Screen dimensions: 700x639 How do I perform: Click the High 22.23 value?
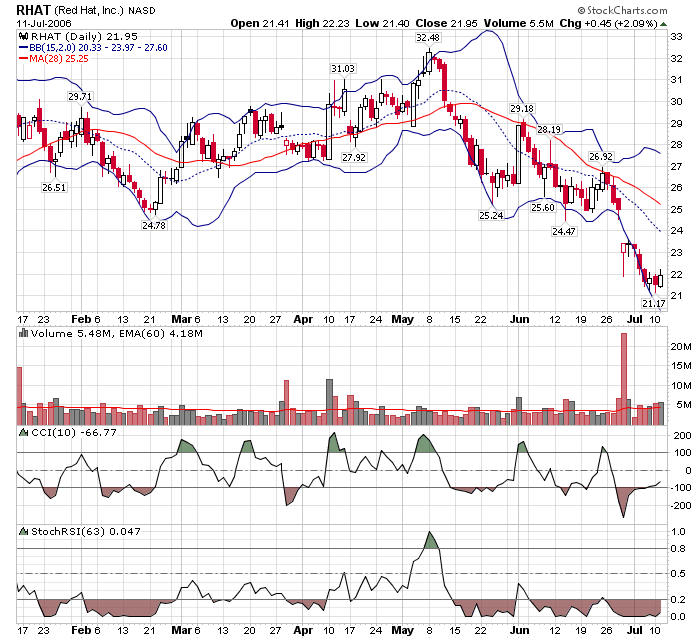[322, 23]
